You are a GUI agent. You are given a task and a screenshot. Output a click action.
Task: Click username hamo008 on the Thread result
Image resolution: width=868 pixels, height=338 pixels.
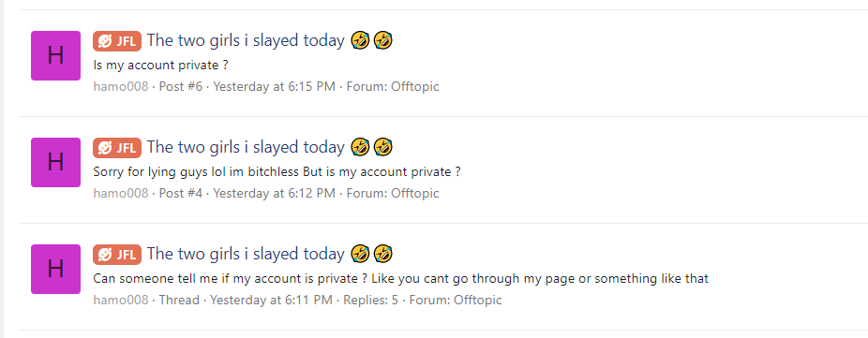pyautogui.click(x=121, y=300)
